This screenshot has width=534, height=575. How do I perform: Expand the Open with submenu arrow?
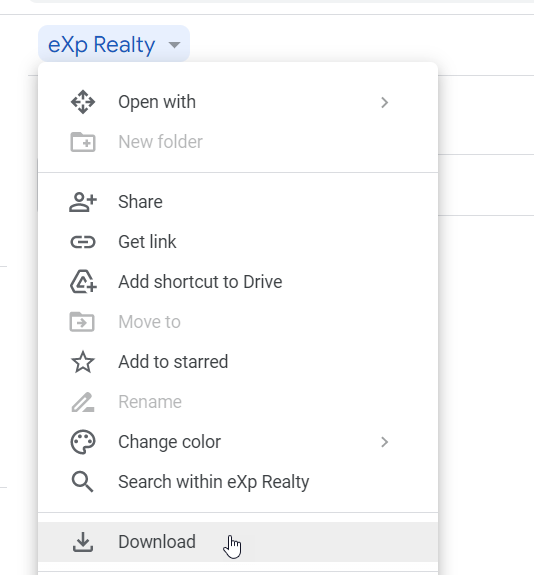click(384, 102)
